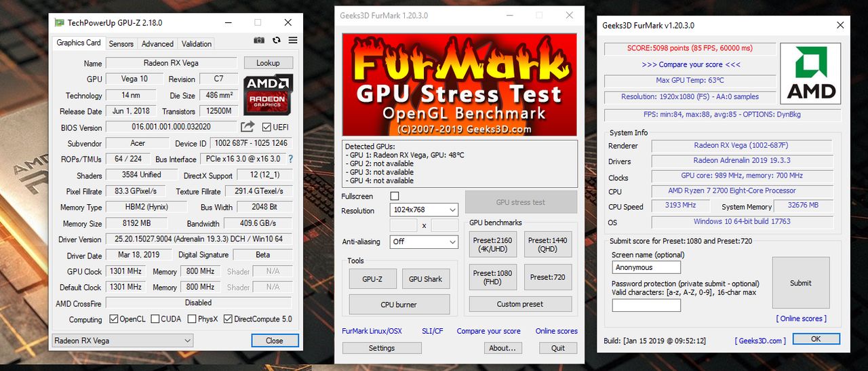Click the AMD Radeon Graphics logo in GPU-Z

[269, 95]
